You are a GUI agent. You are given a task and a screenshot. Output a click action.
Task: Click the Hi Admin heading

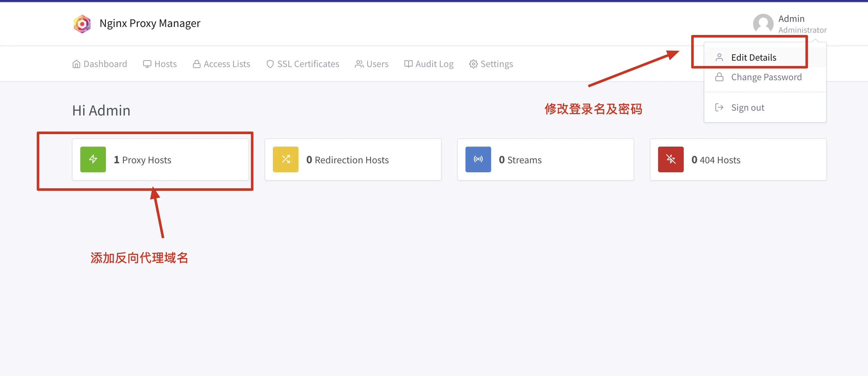click(x=101, y=110)
